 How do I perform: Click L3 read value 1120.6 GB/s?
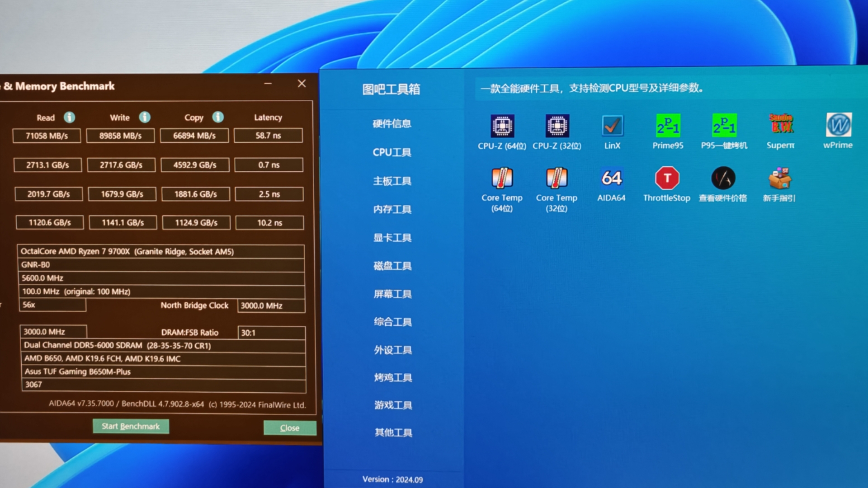(x=50, y=223)
